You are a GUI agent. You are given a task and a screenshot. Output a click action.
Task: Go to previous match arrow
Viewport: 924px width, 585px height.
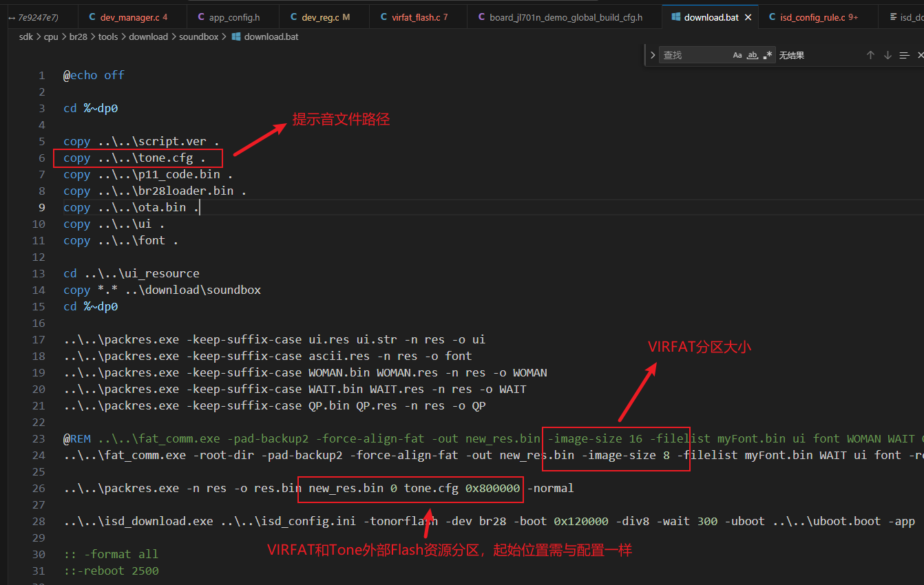[x=870, y=55]
